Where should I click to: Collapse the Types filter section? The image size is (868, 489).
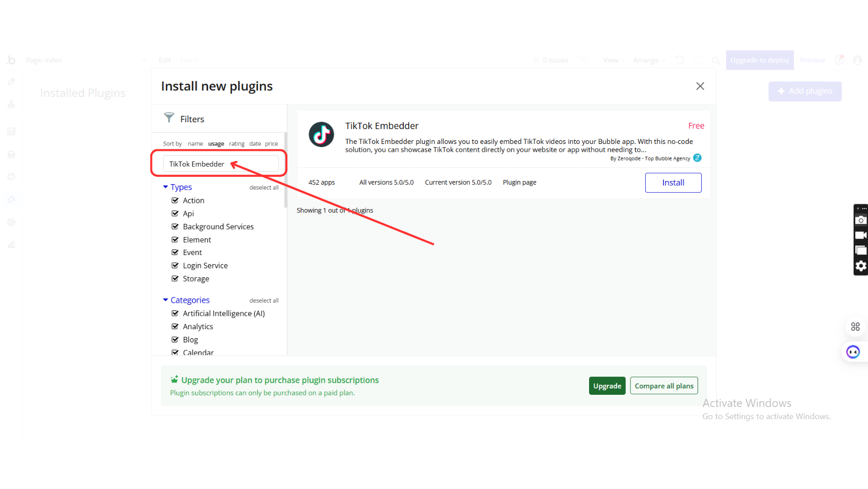click(166, 187)
